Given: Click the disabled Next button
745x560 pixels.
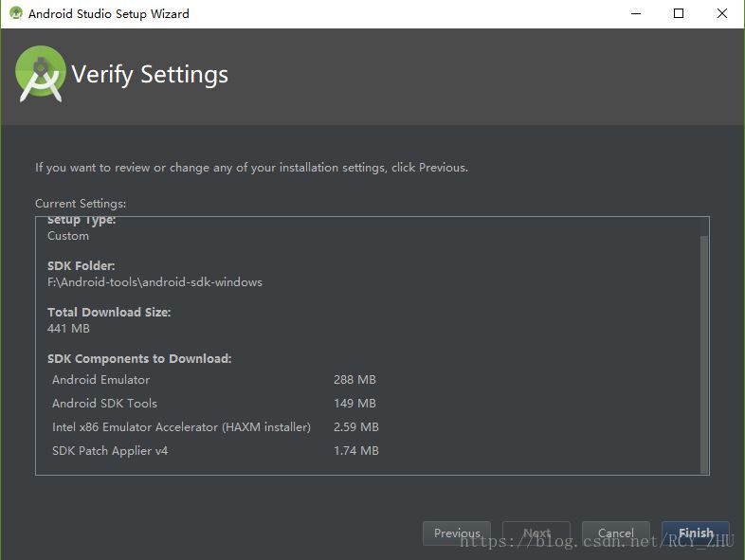Looking at the screenshot, I should pyautogui.click(x=536, y=533).
